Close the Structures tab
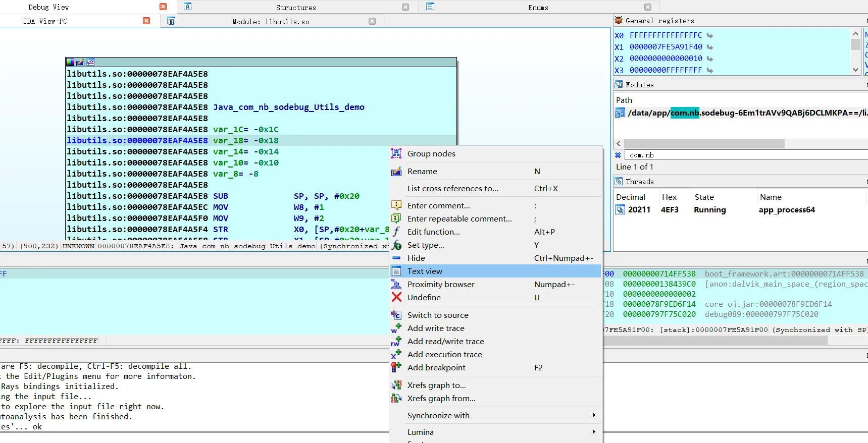 [405, 7]
